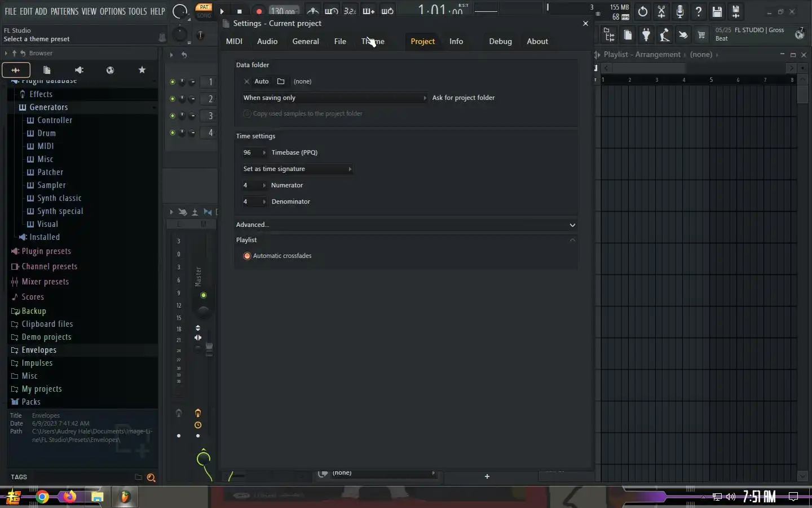Open the PATTERNS menu
The height and width of the screenshot is (508, 812).
64,11
